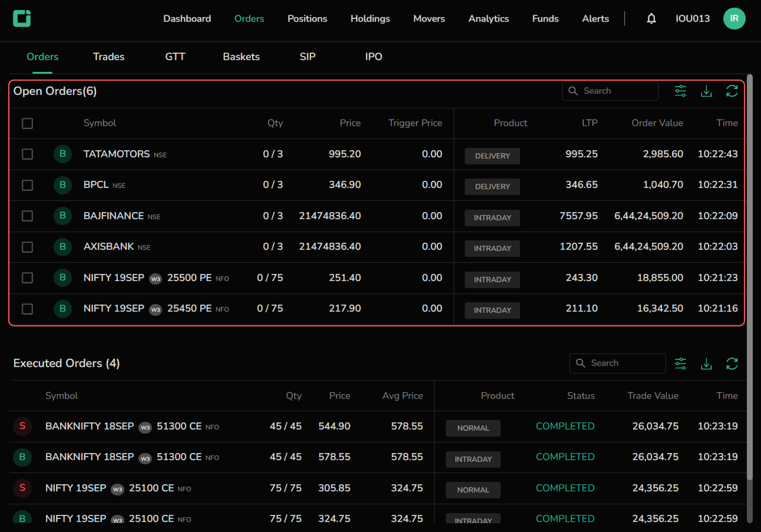Screen dimensions: 761x532
Task: Click the green app logo icon
Action: pos(22,18)
